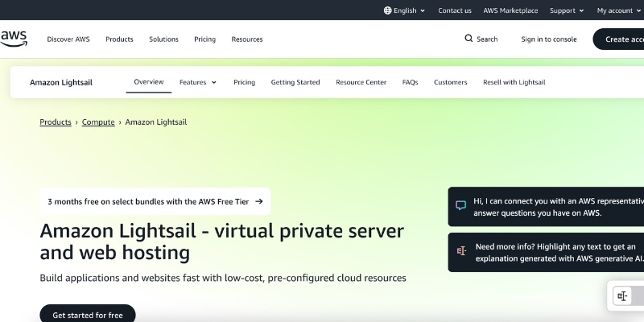Screen dimensions: 644x322
Task: Click the search magnifier icon
Action: (469, 39)
